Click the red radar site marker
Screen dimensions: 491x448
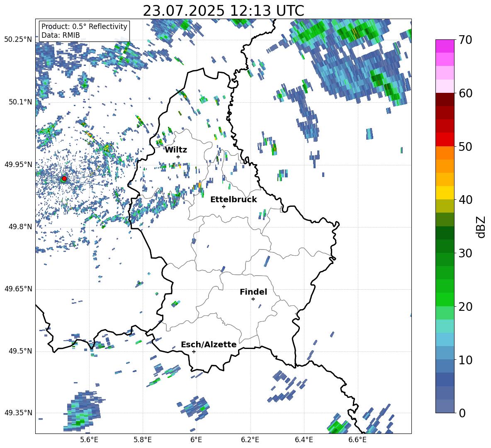pyautogui.click(x=64, y=179)
